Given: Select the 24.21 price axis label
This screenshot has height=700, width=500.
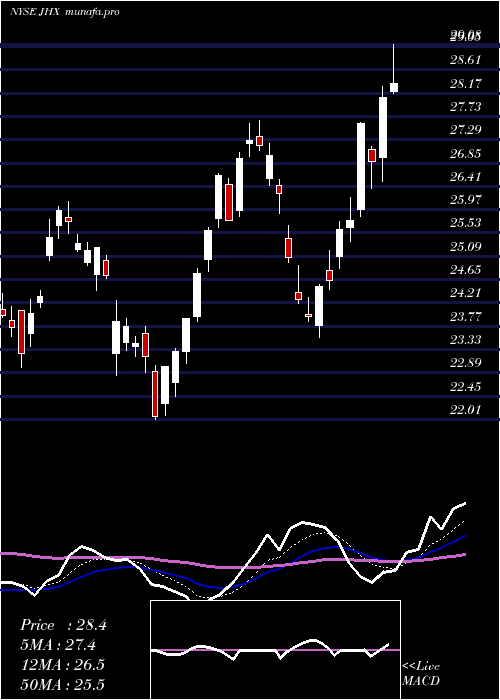Looking at the screenshot, I should pos(465,292).
